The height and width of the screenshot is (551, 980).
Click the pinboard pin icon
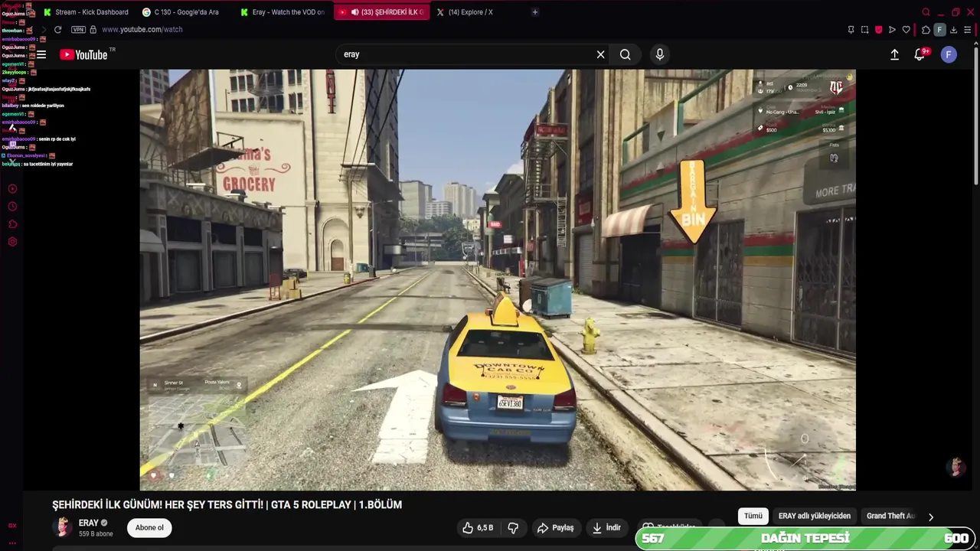click(851, 30)
